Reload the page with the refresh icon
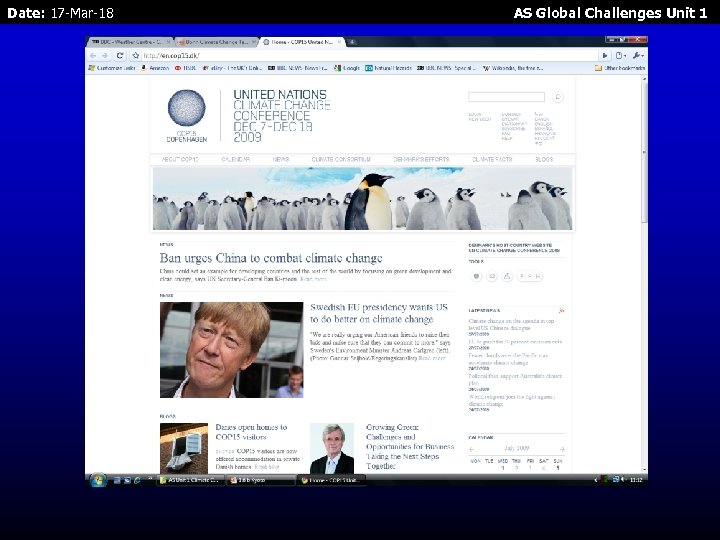This screenshot has width=720, height=540. coord(120,56)
